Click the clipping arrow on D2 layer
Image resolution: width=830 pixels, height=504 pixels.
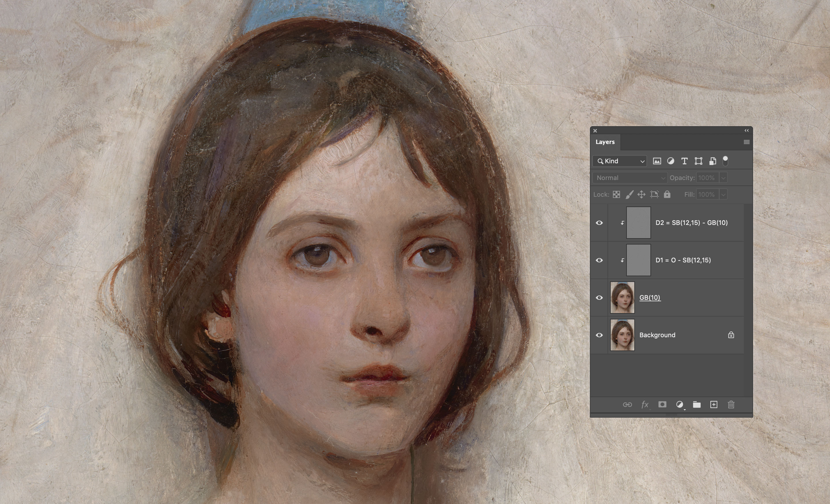coord(622,223)
